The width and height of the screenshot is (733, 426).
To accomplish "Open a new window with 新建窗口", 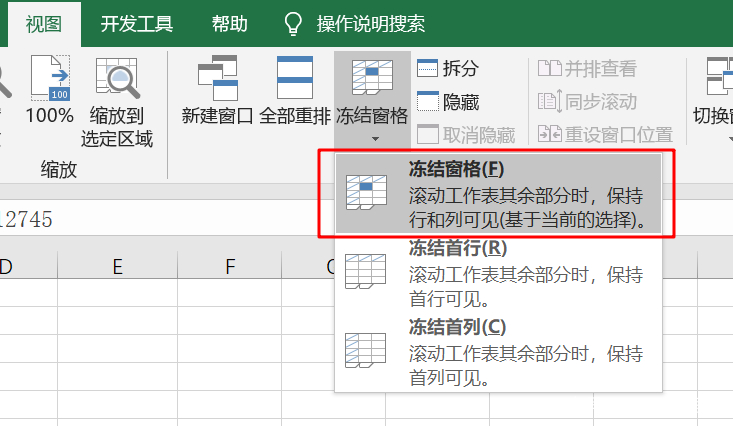I will (x=217, y=90).
